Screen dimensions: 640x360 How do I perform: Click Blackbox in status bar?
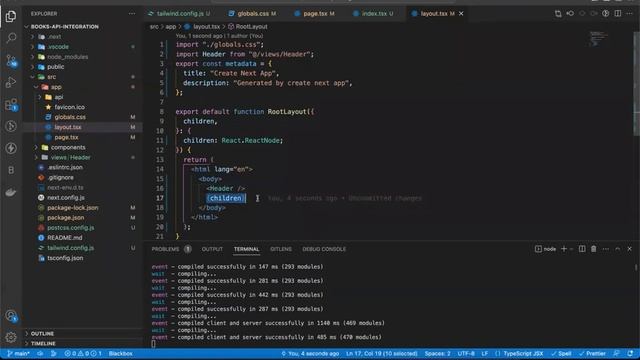click(120, 353)
